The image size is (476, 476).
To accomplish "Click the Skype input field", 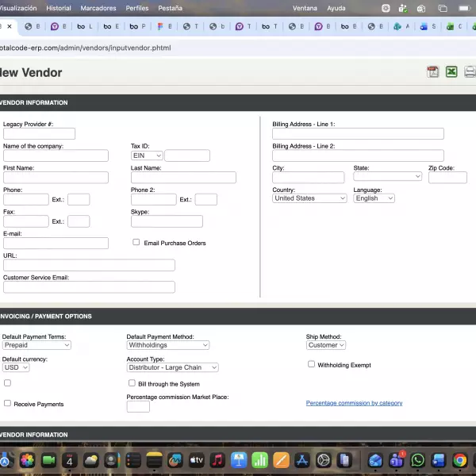I will pos(167,221).
